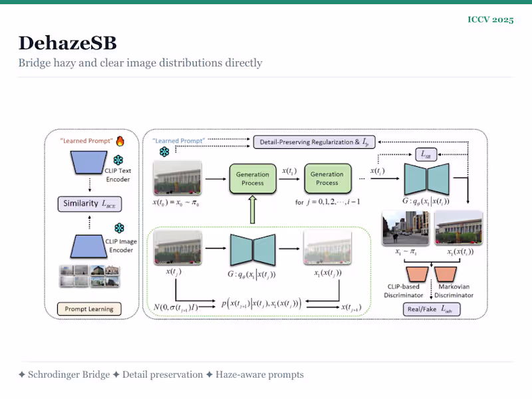The image size is (532, 399).
Task: Click the x(t_j+1) output label
Action: pos(352,307)
